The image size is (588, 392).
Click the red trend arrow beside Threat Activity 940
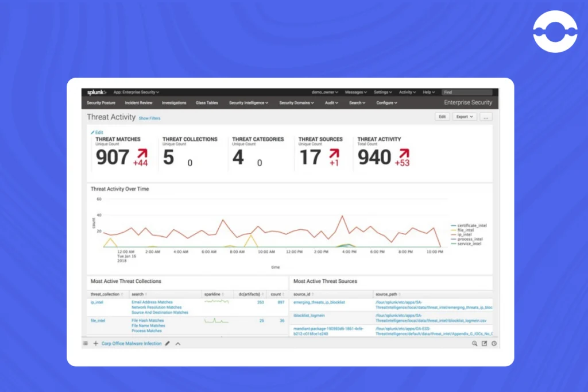(x=404, y=153)
